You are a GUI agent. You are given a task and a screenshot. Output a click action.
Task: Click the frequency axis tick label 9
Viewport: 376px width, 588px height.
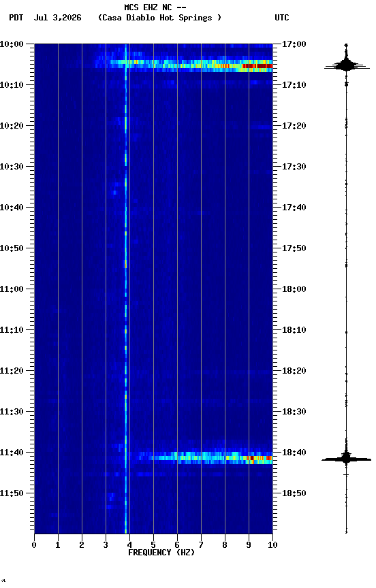point(249,545)
